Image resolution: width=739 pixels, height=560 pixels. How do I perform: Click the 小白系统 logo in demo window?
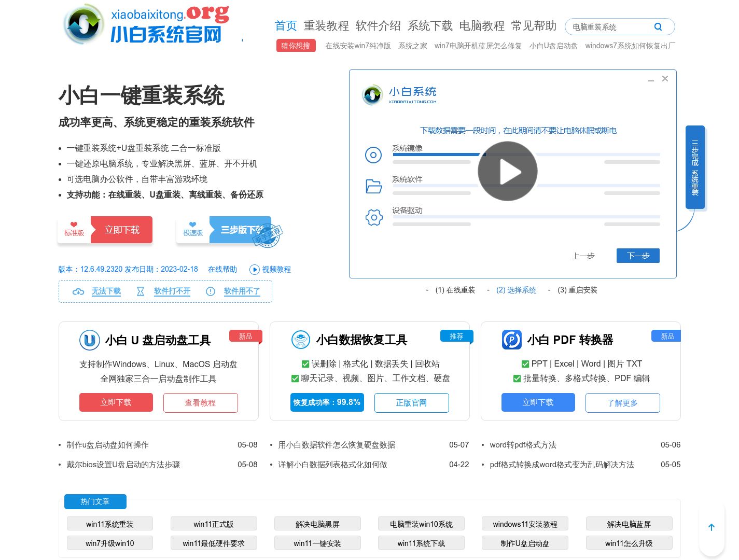click(399, 95)
